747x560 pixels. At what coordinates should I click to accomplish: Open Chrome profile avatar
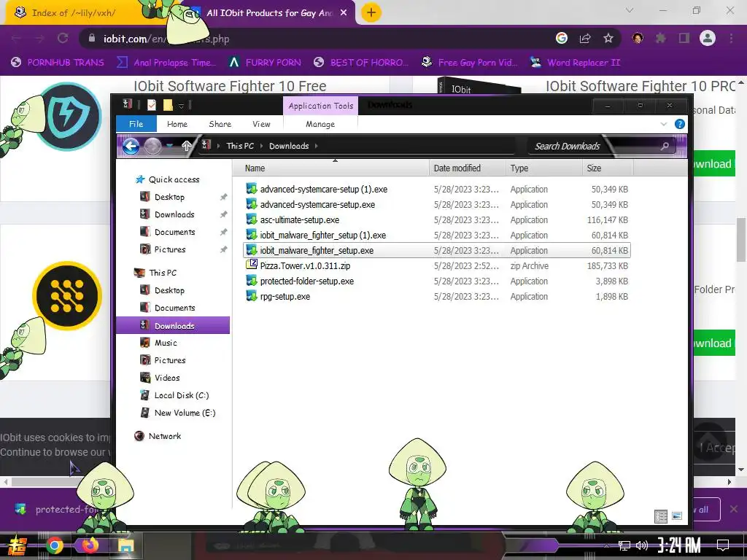click(x=708, y=38)
